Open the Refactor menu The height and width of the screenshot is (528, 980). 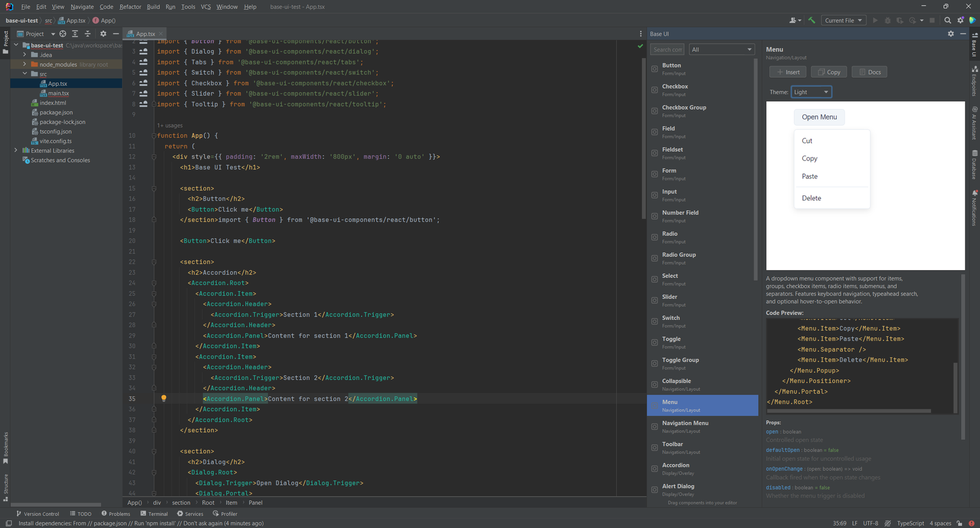click(x=130, y=7)
